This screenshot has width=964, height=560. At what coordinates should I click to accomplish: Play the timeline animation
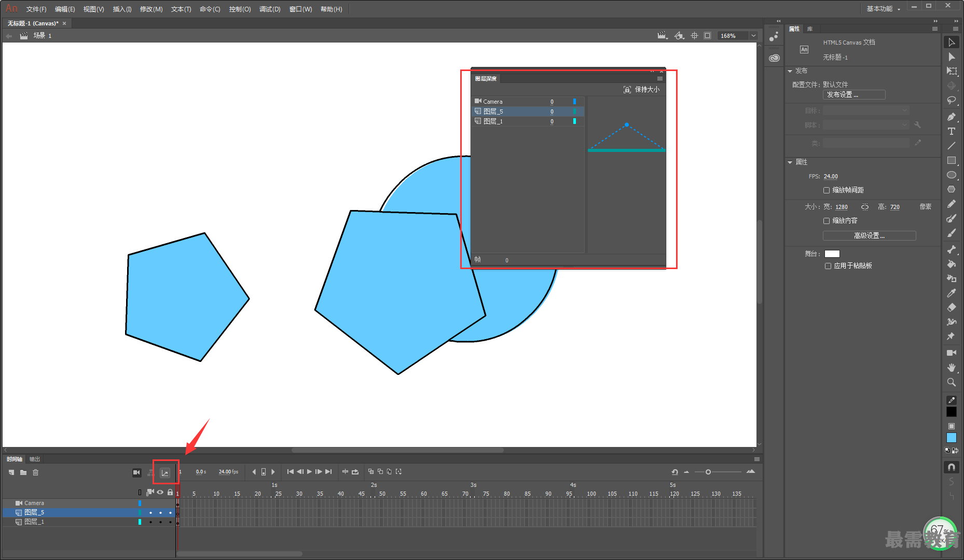310,472
